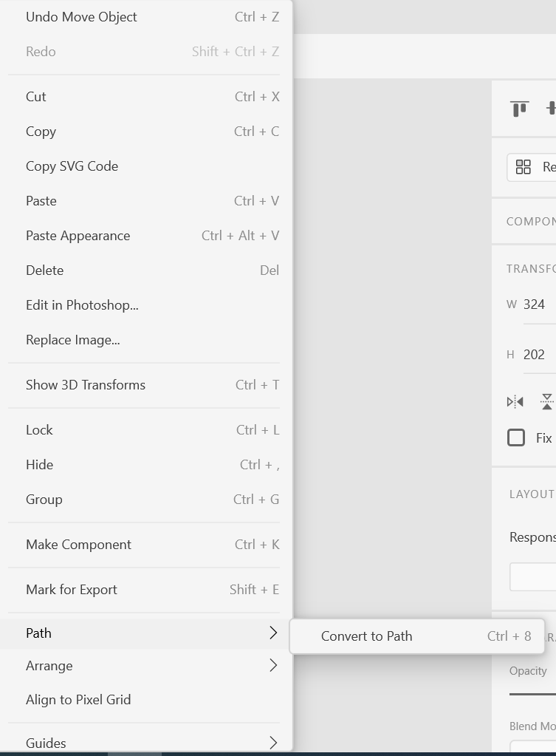The image size is (556, 756).
Task: Click the align horizontal centers icon
Action: [552, 108]
